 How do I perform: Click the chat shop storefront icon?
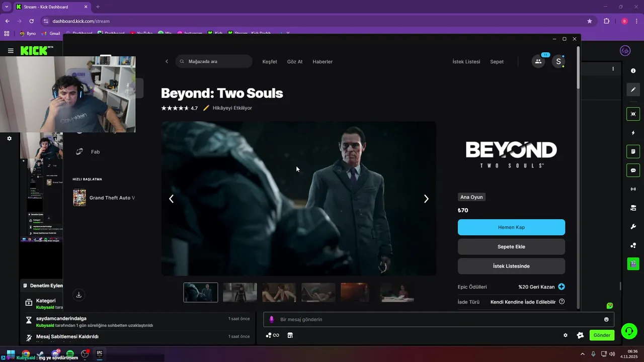click(290, 335)
